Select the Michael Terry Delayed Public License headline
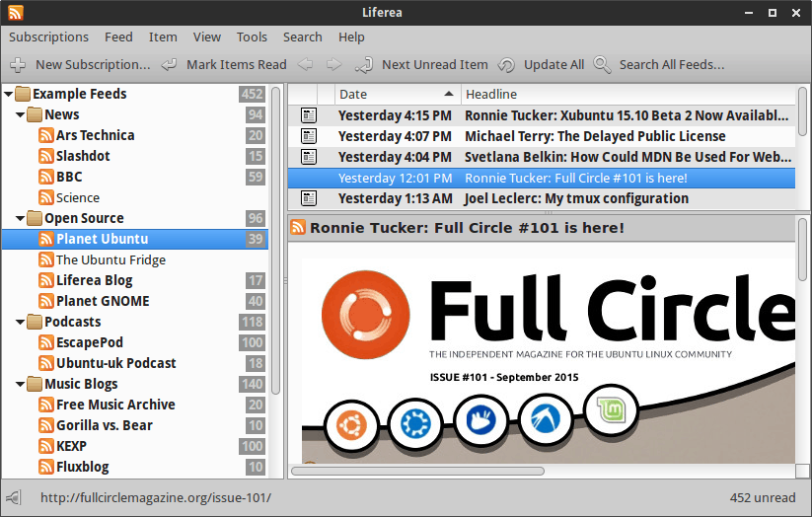This screenshot has width=812, height=517. [x=595, y=136]
